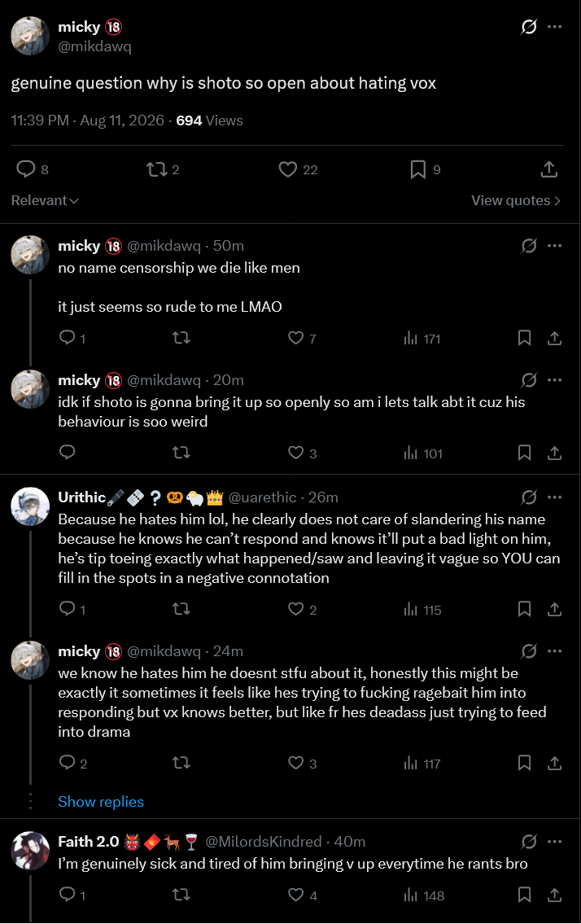The height and width of the screenshot is (924, 581).
Task: Reply to the main post with 8 comments
Action: pos(32,169)
